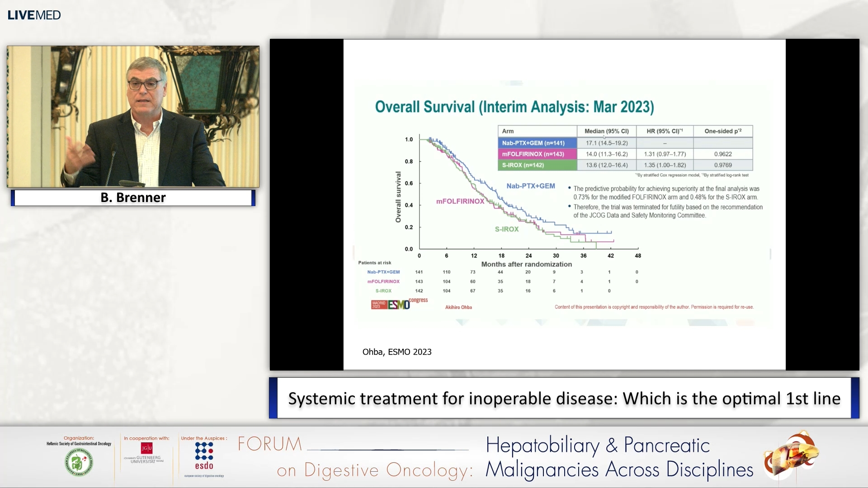Click the FORUM on Digestive Oncology text
Image resolution: width=868 pixels, height=488 pixels.
coord(355,457)
